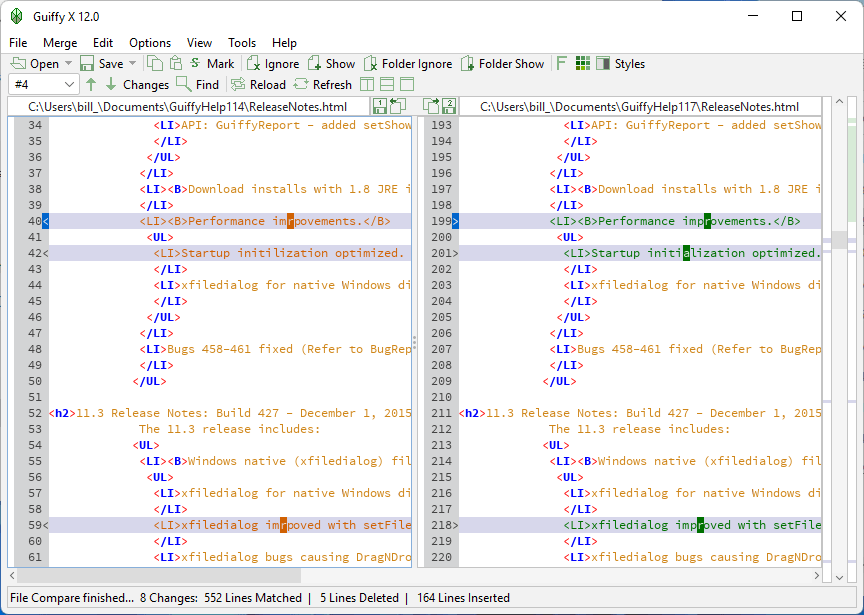Open the green color grid icon
Image resolution: width=864 pixels, height=615 pixels.
(x=582, y=64)
